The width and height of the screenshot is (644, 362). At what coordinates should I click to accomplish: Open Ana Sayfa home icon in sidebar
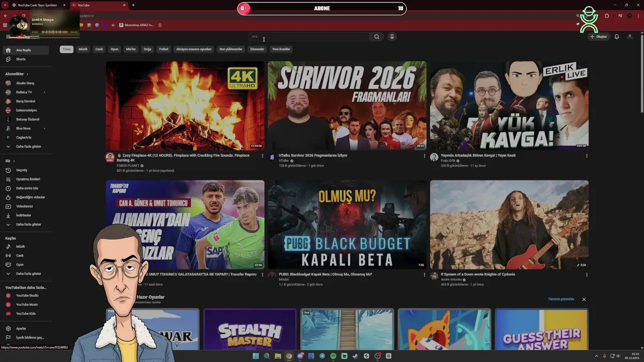coord(8,50)
